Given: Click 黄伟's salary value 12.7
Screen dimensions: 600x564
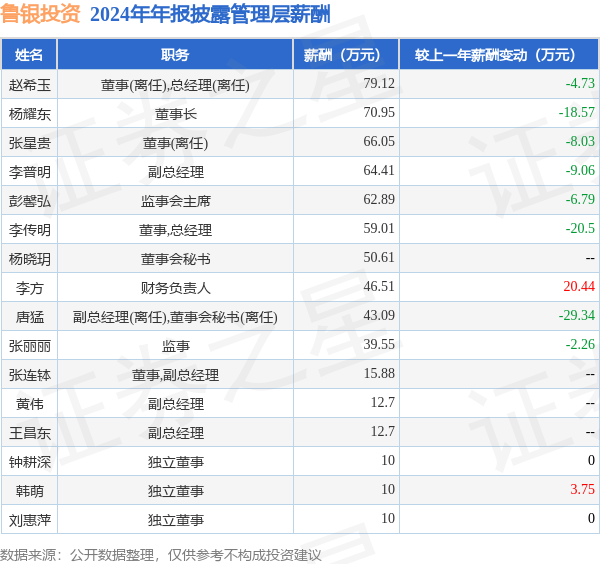Looking at the screenshot, I should pos(383,402).
